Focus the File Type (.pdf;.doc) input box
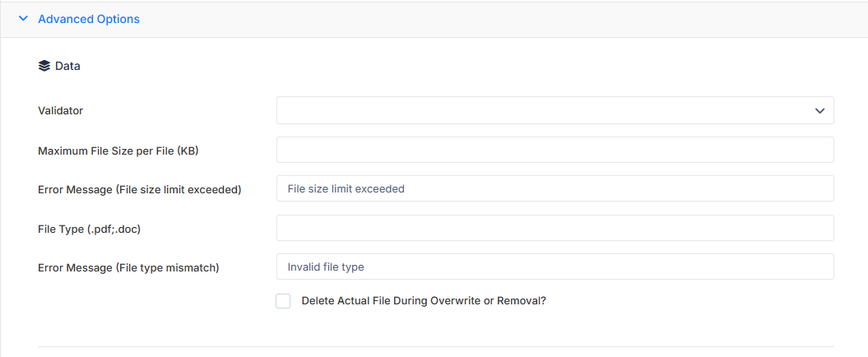Image resolution: width=868 pixels, height=357 pixels. coord(555,228)
